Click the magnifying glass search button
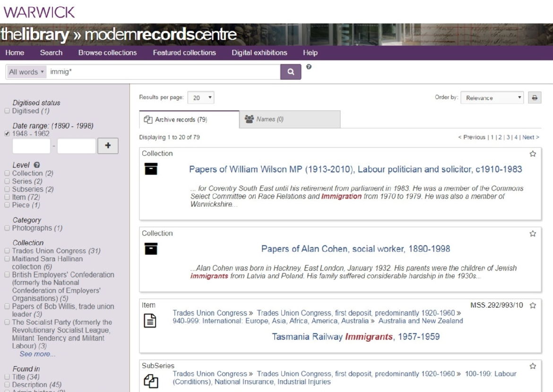 [x=291, y=72]
